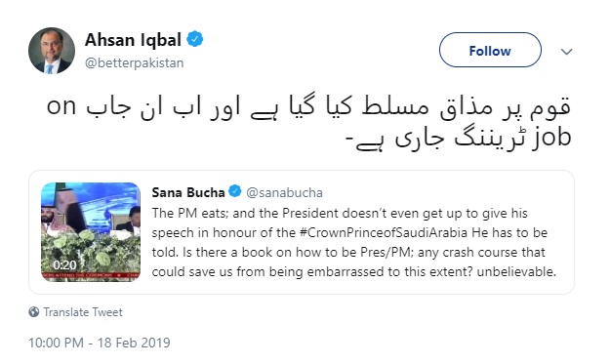Click the 0:20 video duration label
The width and height of the screenshot is (610, 364).
[x=64, y=265]
